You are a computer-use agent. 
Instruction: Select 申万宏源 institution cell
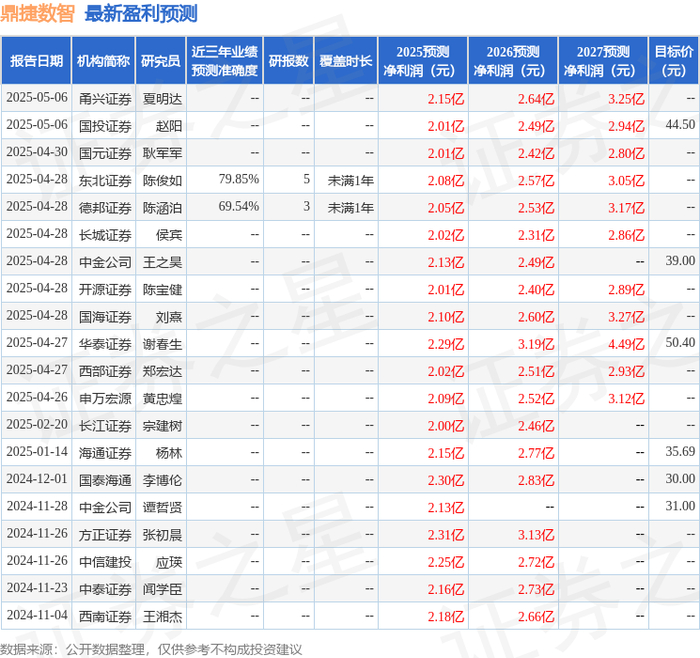(105, 398)
